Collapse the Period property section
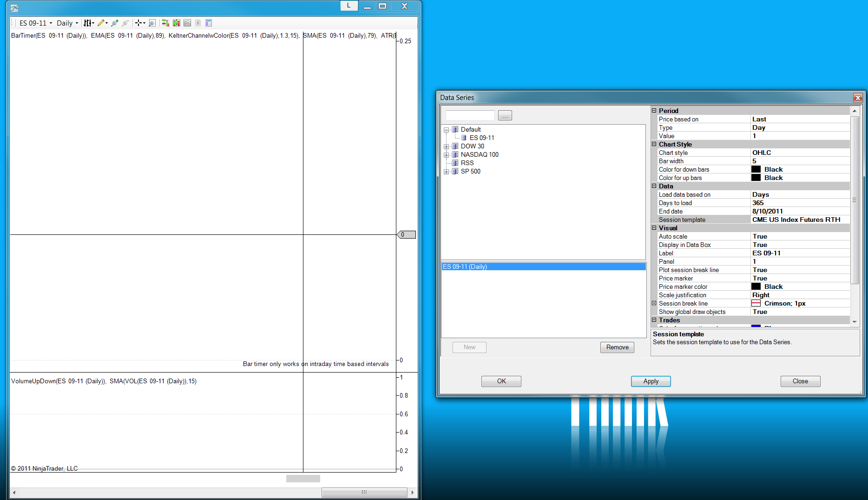The image size is (868, 500). coord(654,111)
